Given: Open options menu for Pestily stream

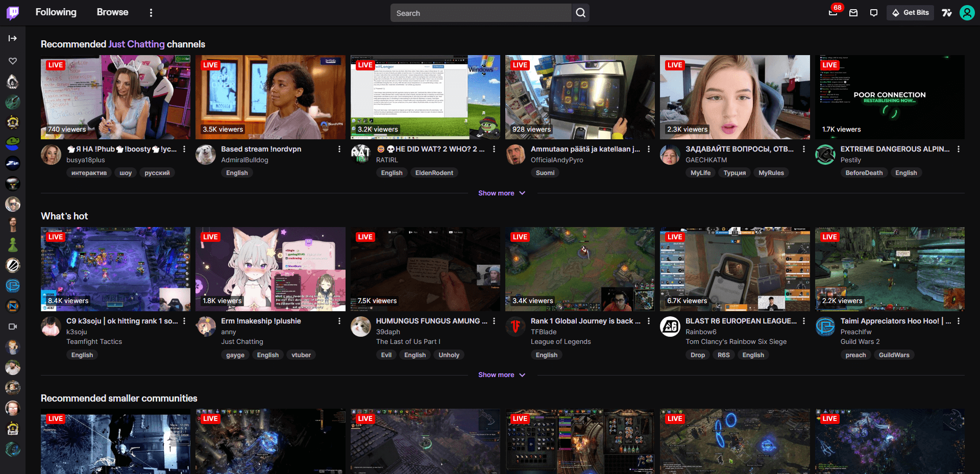Looking at the screenshot, I should coord(958,149).
